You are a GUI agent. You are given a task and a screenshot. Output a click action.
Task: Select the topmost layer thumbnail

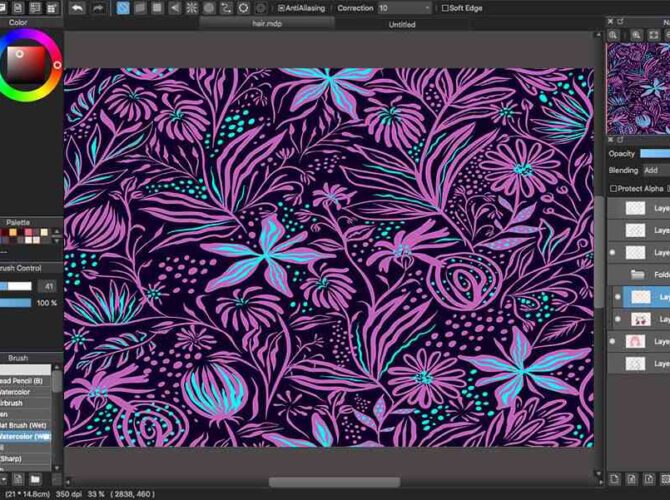click(x=635, y=208)
